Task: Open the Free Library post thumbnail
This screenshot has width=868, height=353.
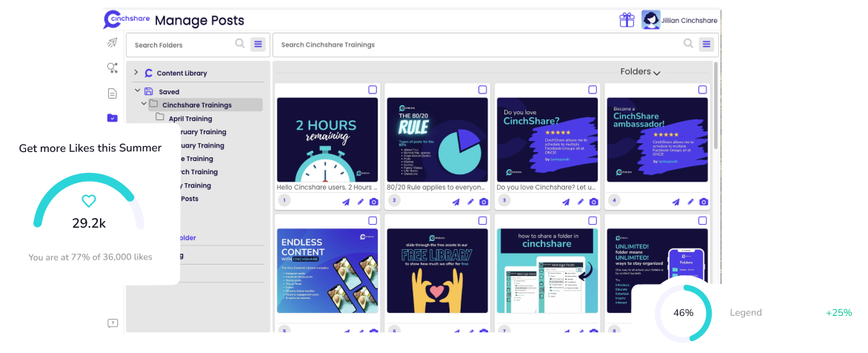Action: tap(437, 271)
